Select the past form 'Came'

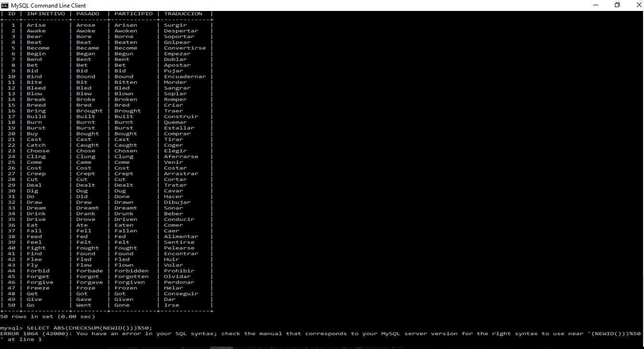84,162
